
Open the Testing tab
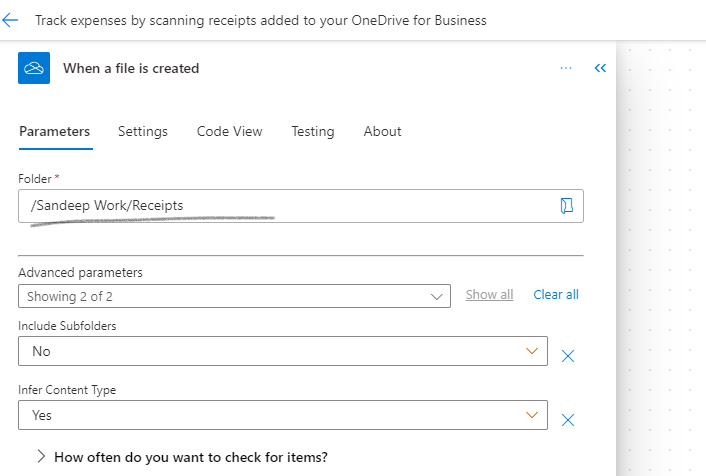(x=313, y=131)
